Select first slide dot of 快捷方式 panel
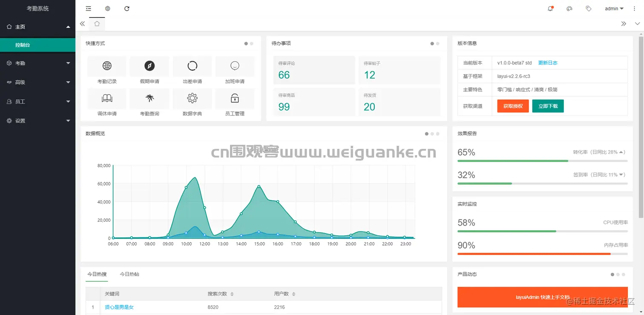The image size is (644, 315). click(246, 43)
